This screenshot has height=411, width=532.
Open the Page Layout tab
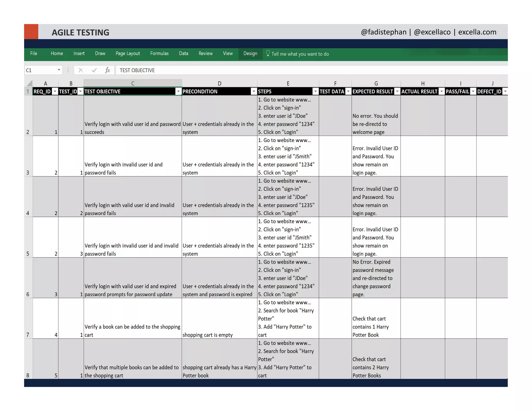click(x=128, y=54)
